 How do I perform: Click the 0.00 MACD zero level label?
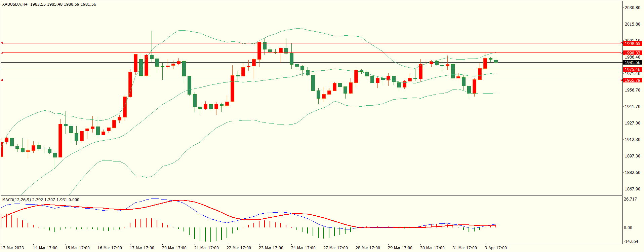click(x=628, y=227)
